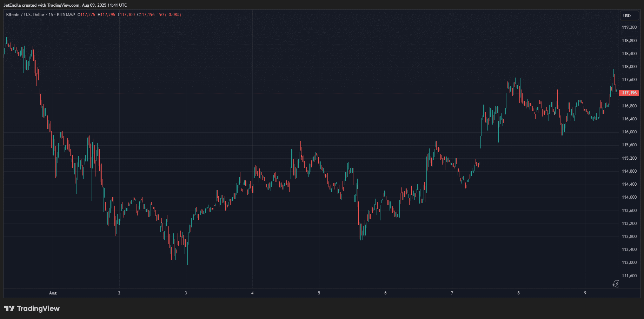Click the 116,000 price scale label
Screen dimensions: 644x319
tap(629, 132)
